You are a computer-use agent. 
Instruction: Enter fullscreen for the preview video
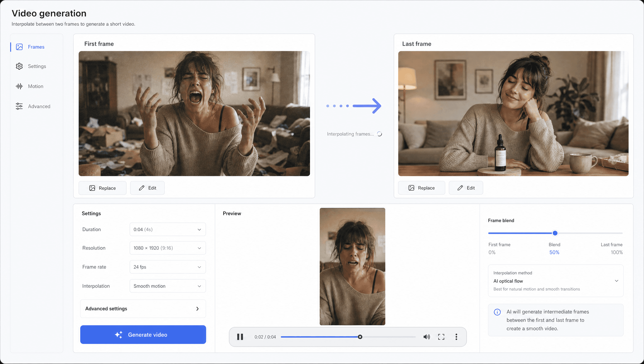[x=441, y=337]
